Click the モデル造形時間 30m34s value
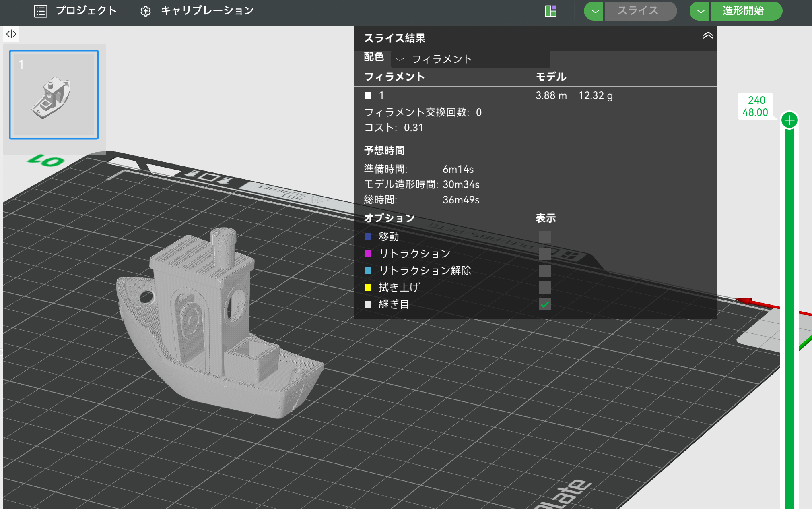Image resolution: width=812 pixels, height=509 pixels. click(x=461, y=184)
